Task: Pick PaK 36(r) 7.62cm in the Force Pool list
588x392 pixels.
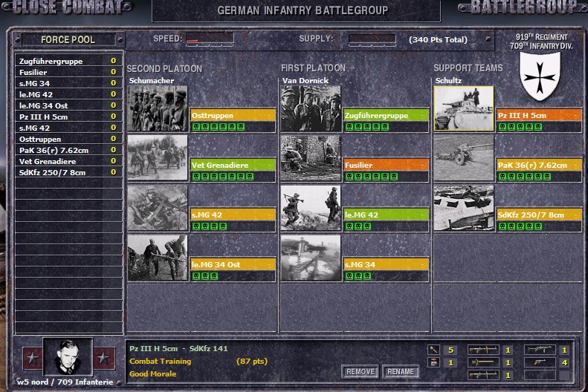Action: tap(68, 150)
